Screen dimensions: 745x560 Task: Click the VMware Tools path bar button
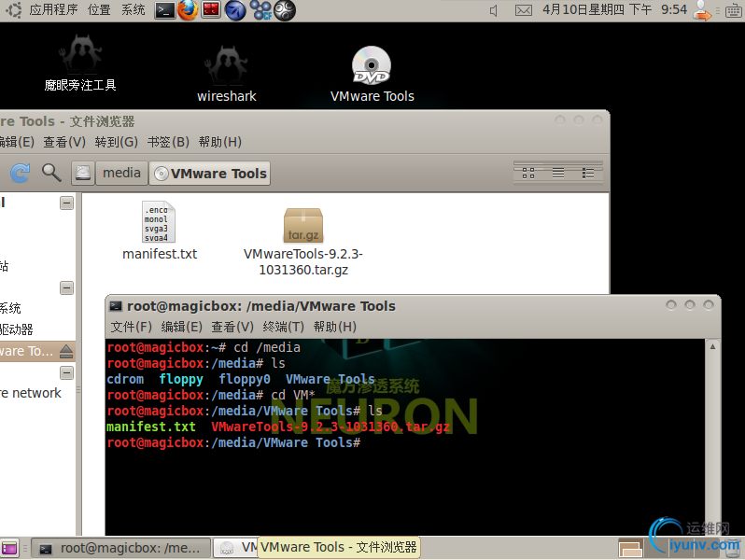209,173
